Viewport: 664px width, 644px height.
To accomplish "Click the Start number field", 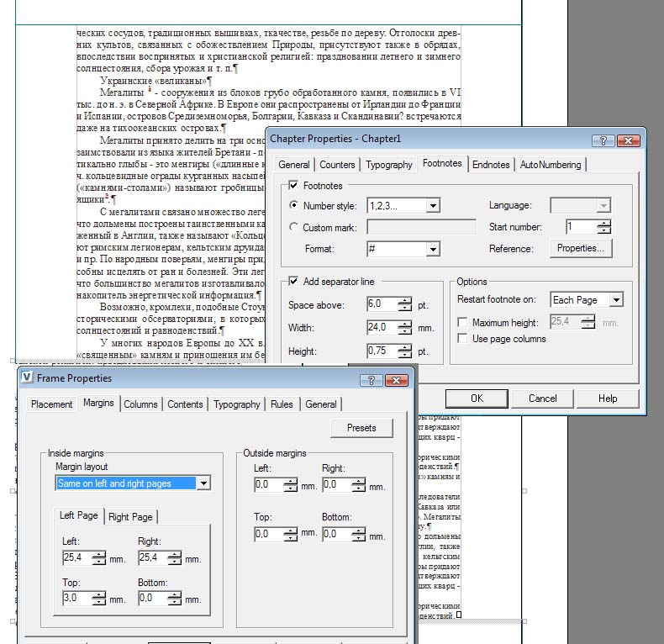I will [581, 227].
